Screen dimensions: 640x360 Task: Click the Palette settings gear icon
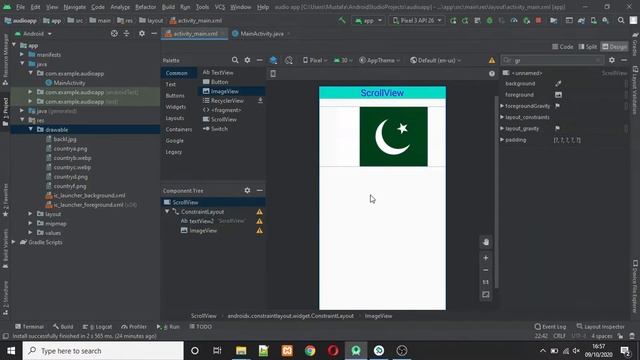click(247, 60)
